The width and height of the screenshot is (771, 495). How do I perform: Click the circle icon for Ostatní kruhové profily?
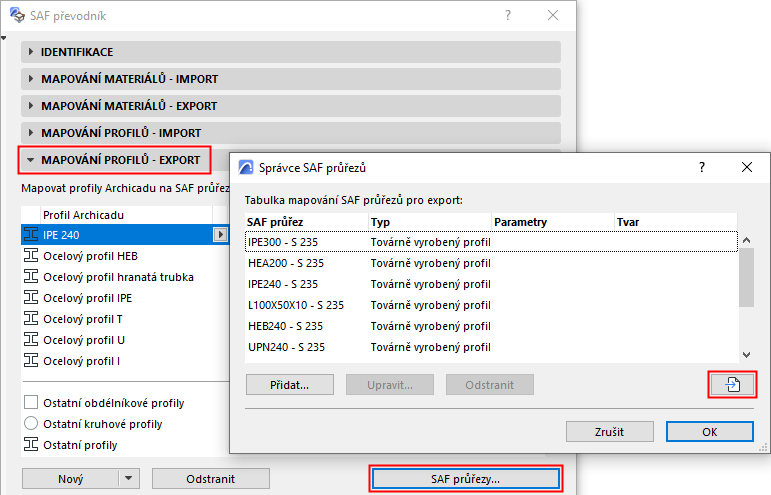click(31, 423)
